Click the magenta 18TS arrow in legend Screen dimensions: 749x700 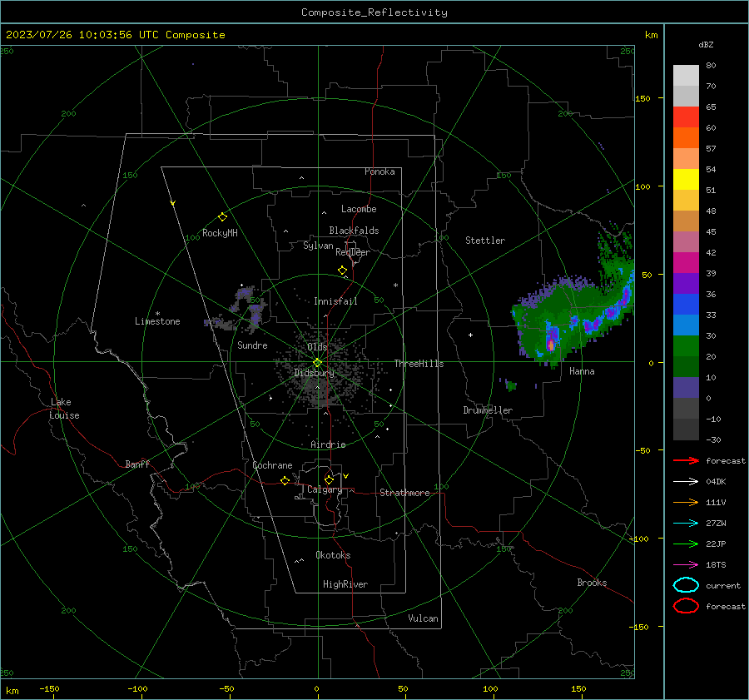686,565
